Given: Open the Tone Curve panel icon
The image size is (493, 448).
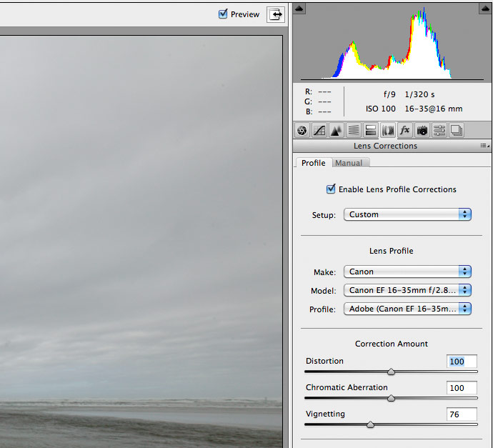Looking at the screenshot, I should tap(319, 130).
